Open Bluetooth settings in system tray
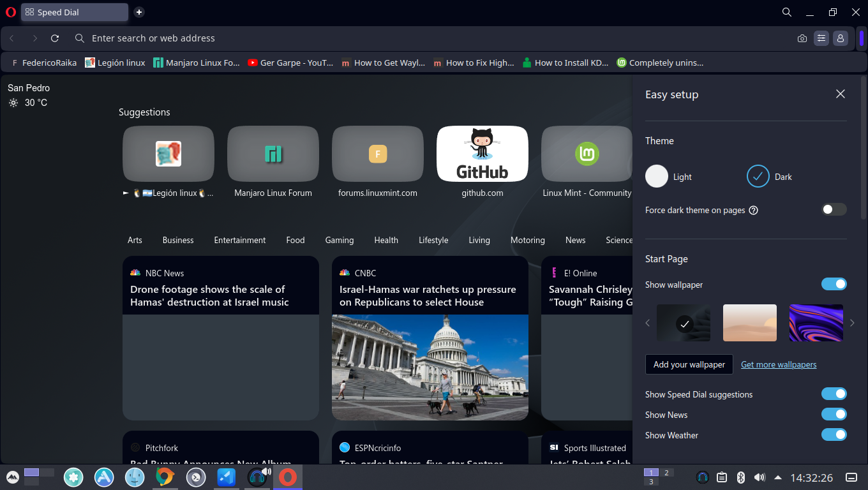The height and width of the screenshot is (490, 868). [x=741, y=477]
